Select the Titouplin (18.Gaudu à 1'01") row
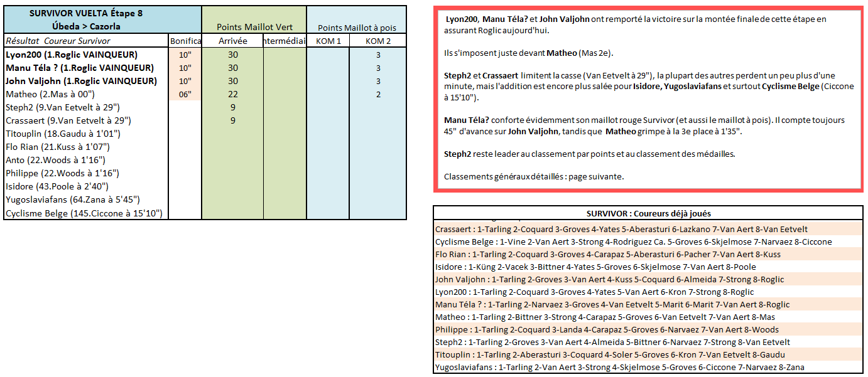This screenshot has width=868, height=377. point(63,134)
